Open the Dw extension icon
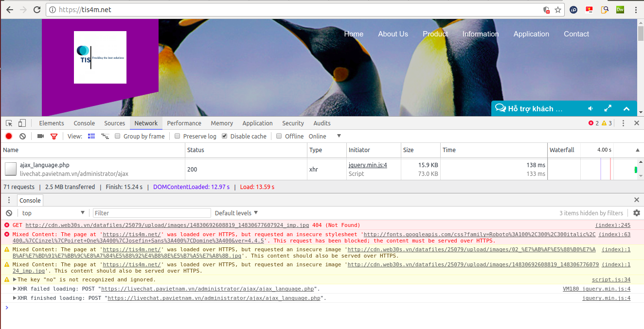The image size is (644, 329). [x=620, y=9]
